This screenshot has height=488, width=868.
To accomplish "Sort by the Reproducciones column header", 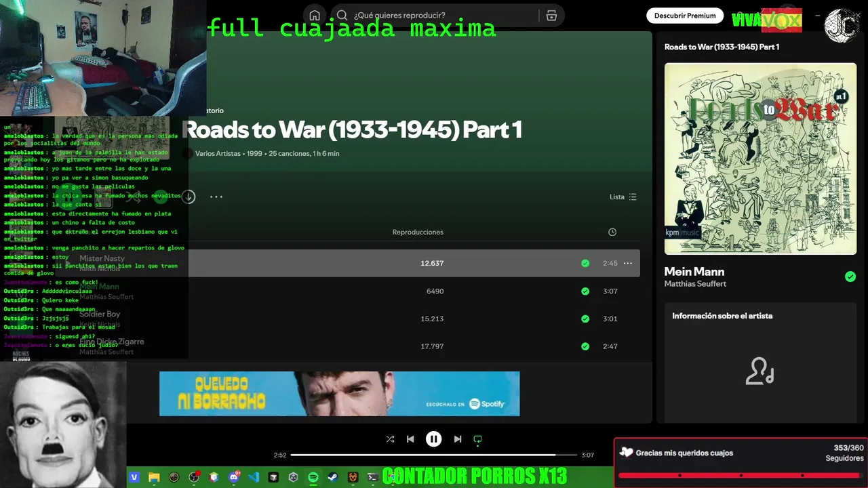I will tap(418, 232).
